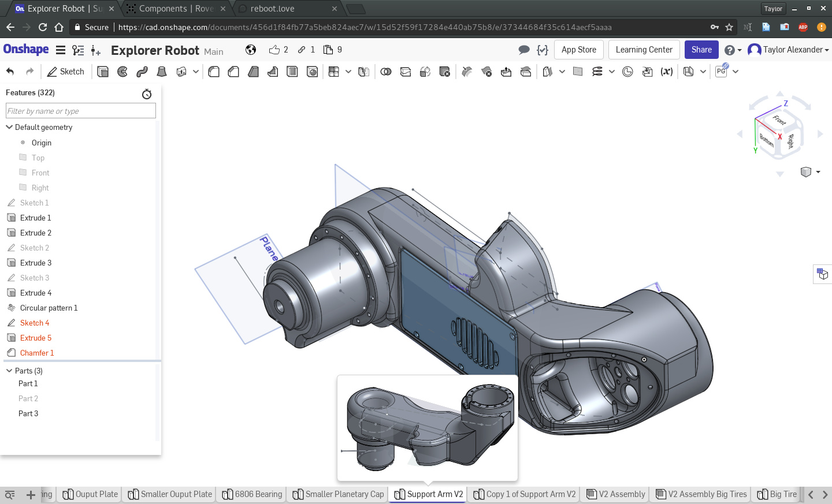Select Circular pattern 1 in feature list

[x=49, y=308]
